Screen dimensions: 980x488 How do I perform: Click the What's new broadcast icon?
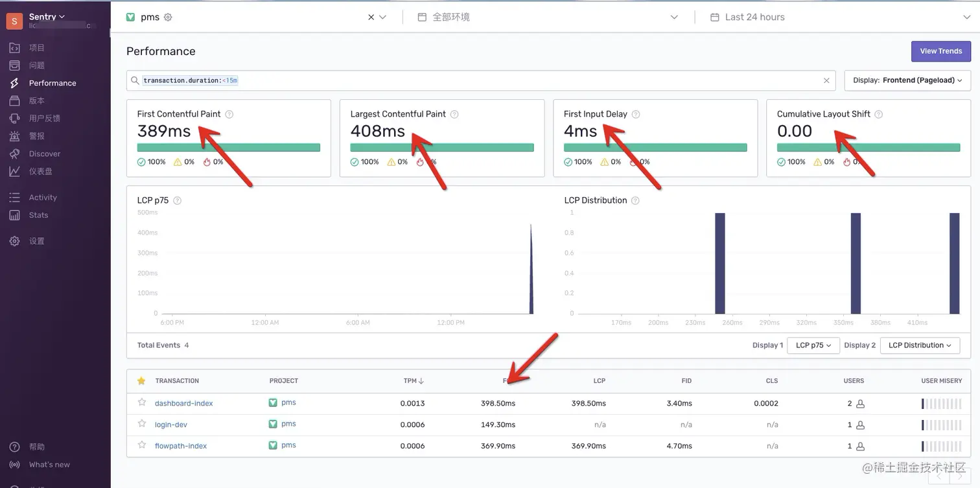(14, 465)
